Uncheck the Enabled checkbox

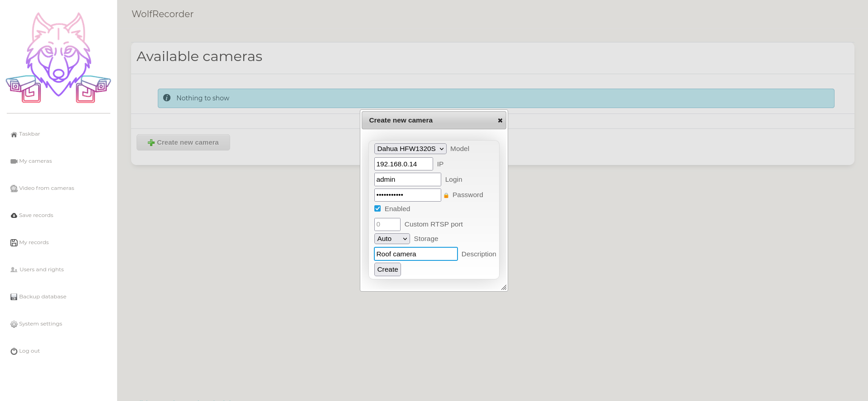(377, 208)
